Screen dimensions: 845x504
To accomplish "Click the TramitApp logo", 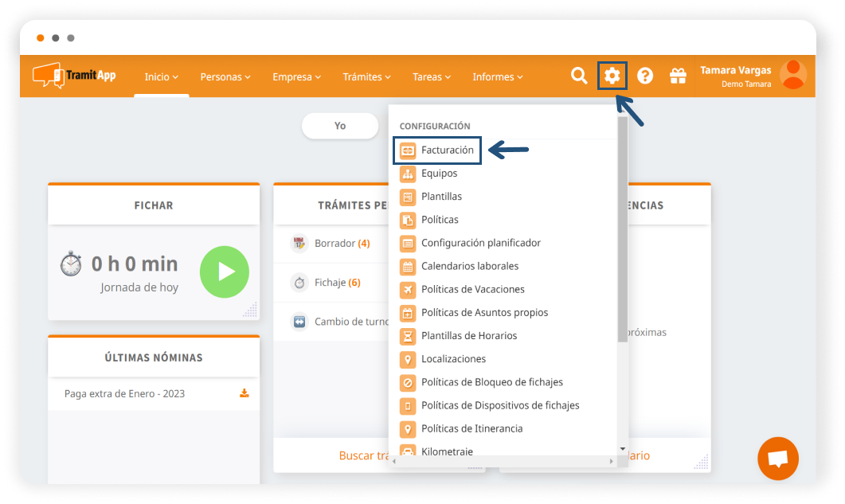I will pos(74,76).
